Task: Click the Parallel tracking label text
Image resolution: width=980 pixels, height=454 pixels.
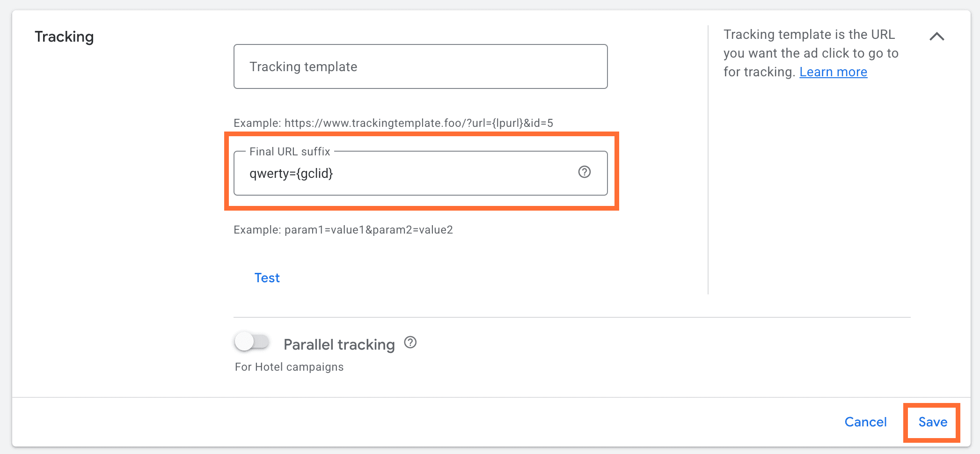Action: click(339, 345)
